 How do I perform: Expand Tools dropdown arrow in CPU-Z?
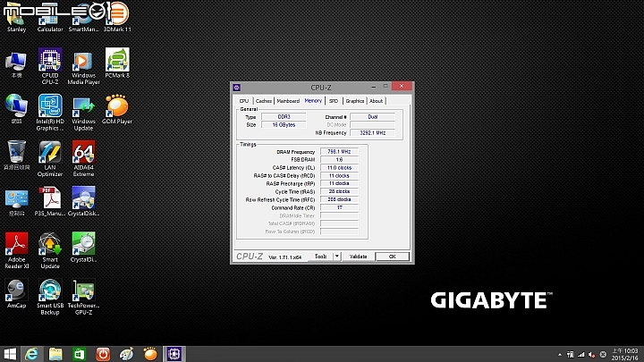click(x=337, y=257)
